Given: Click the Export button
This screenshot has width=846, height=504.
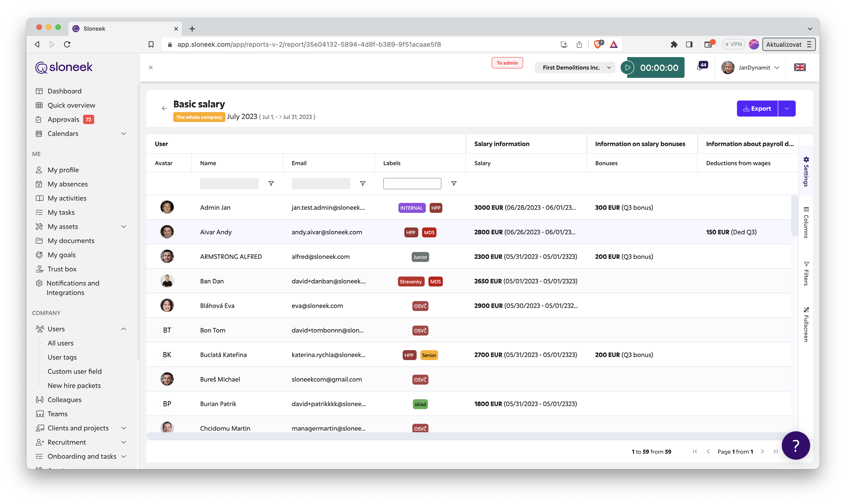Looking at the screenshot, I should [x=757, y=109].
